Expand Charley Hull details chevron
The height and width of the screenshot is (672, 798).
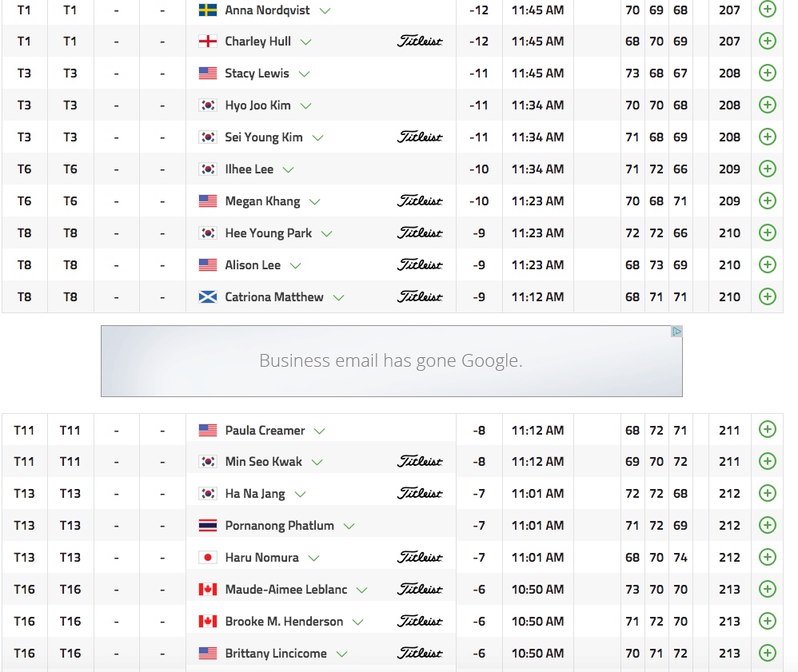[305, 42]
